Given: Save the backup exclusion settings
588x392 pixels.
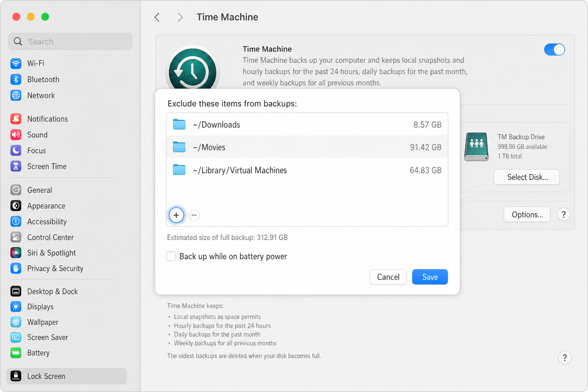Looking at the screenshot, I should click(x=430, y=277).
